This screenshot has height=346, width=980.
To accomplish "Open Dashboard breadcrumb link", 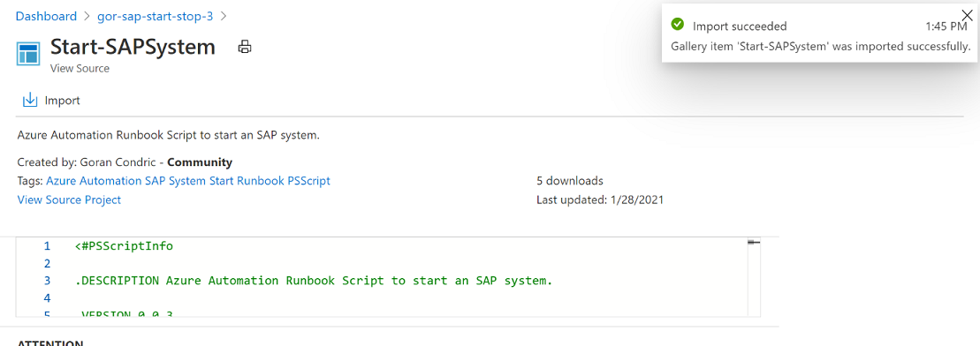I will pyautogui.click(x=46, y=16).
